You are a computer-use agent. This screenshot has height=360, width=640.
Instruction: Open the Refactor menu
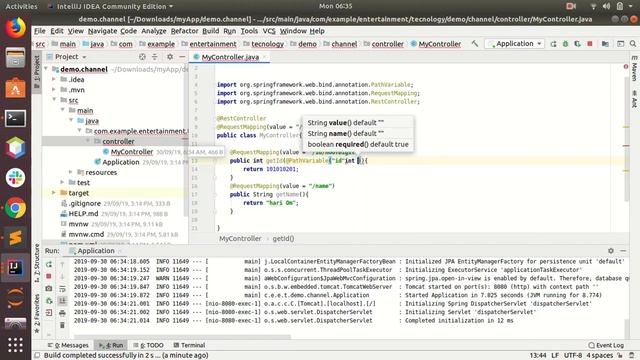pyautogui.click(x=184, y=31)
